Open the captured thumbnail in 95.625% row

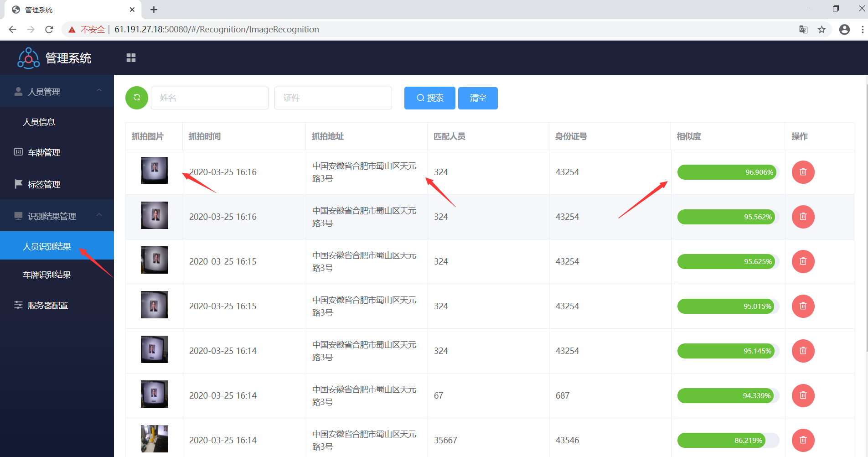coord(155,260)
